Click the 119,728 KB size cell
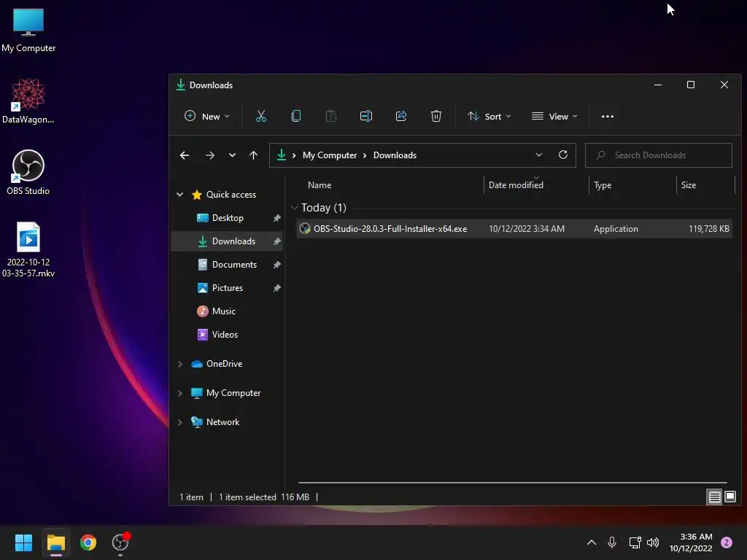747x560 pixels. tap(709, 228)
